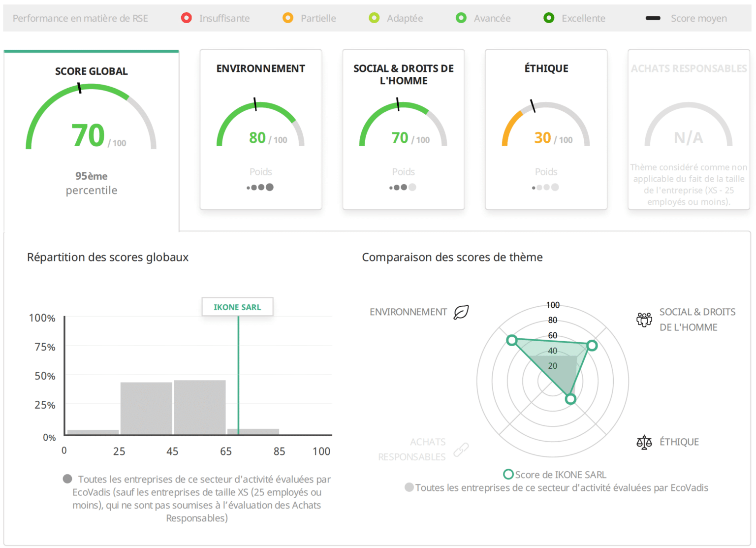Click the green Avancée legend circle
The width and height of the screenshot is (756, 548).
tap(461, 18)
